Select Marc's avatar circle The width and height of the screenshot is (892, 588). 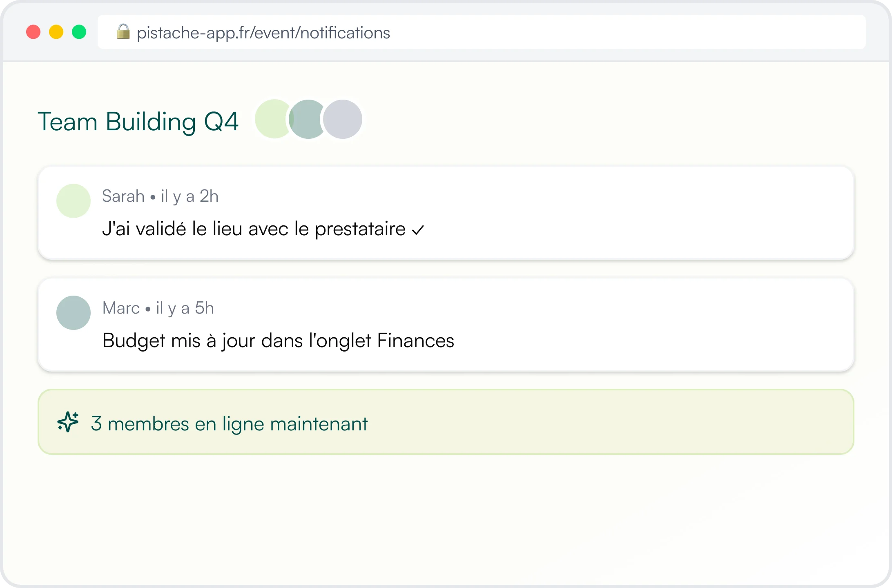click(73, 312)
